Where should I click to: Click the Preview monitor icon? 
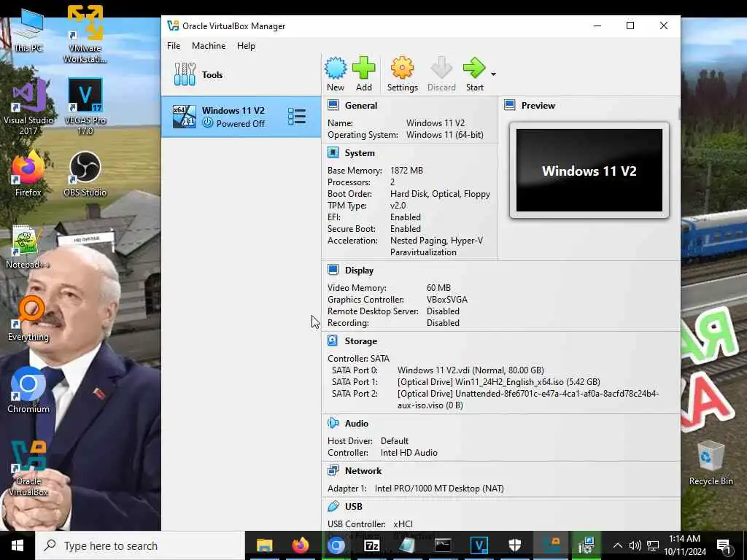(509, 105)
